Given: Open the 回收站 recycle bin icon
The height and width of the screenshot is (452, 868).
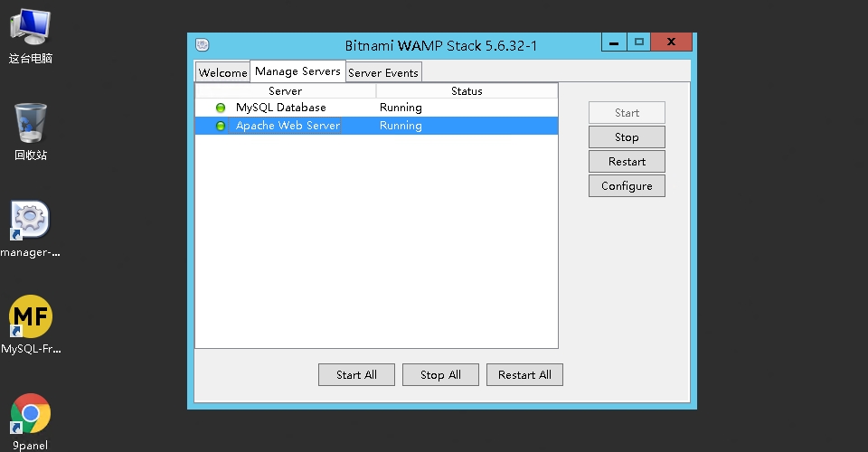Looking at the screenshot, I should click(31, 123).
